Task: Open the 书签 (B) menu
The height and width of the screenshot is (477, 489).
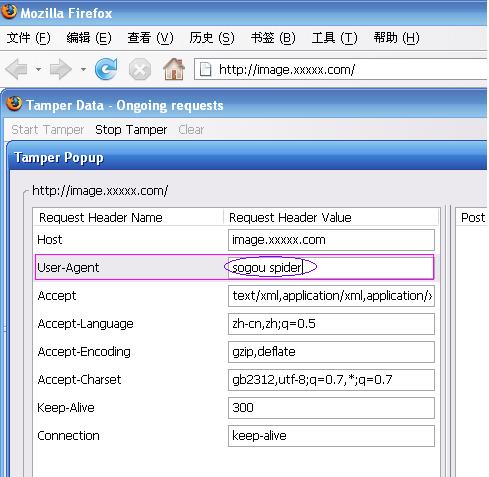Action: coord(273,38)
